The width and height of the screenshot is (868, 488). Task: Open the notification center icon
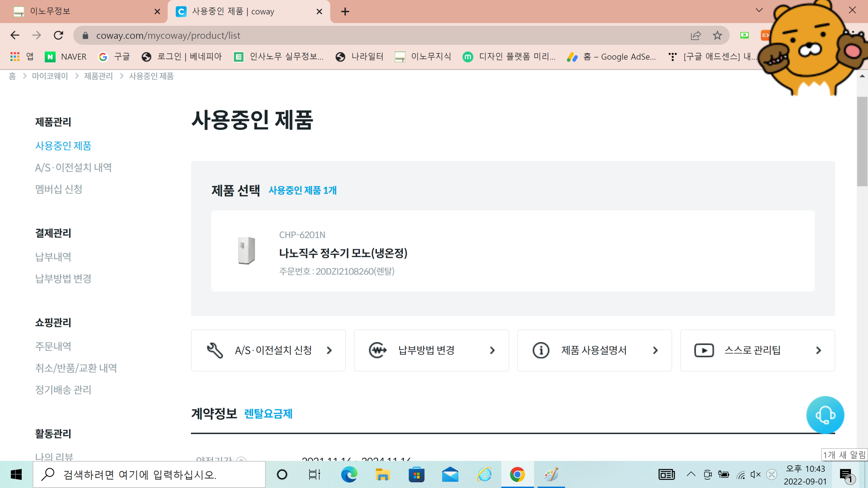coord(847,475)
